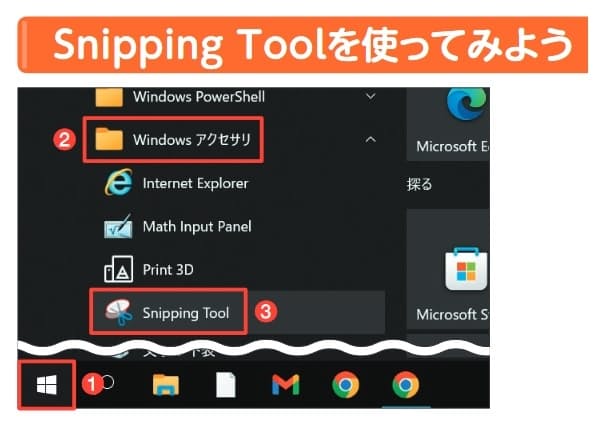Switch to the active Chrome window icon
606x436 pixels.
tap(405, 385)
